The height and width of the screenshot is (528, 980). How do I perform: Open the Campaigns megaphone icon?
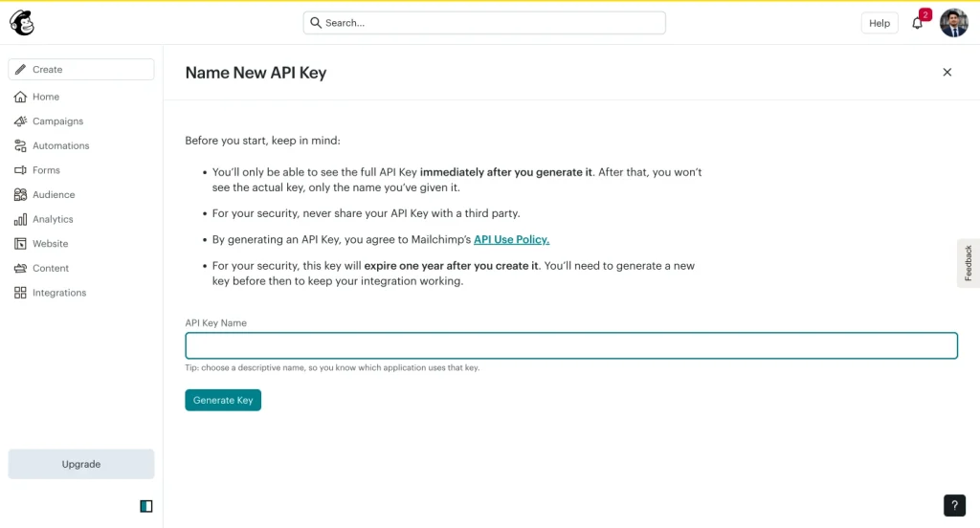click(x=20, y=121)
